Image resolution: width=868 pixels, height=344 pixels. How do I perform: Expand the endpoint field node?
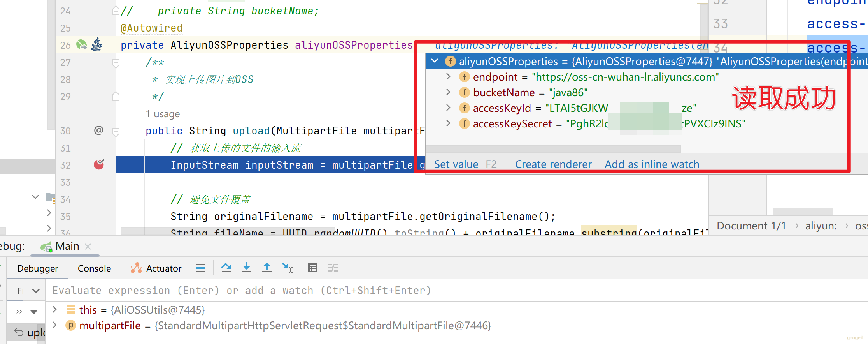(448, 77)
